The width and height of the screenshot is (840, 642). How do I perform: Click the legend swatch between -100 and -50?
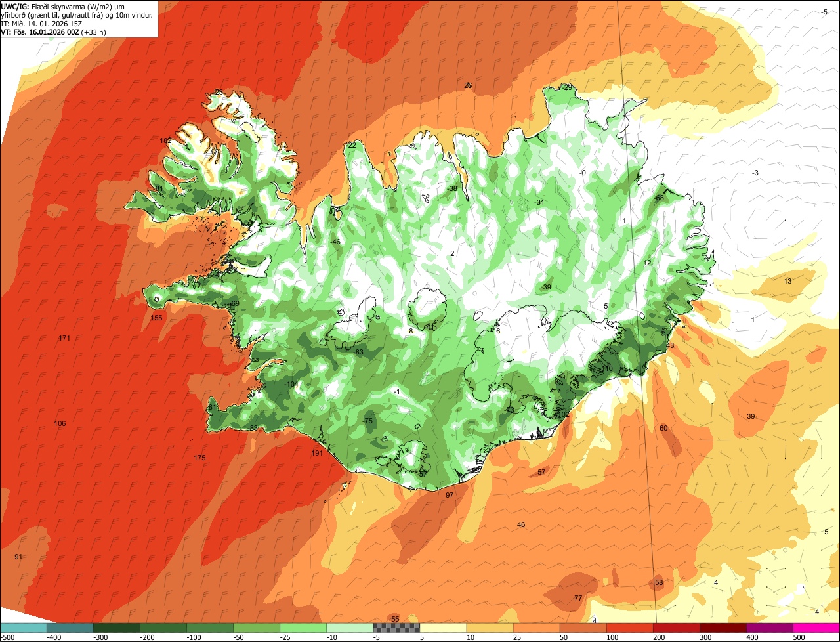pyautogui.click(x=210, y=628)
